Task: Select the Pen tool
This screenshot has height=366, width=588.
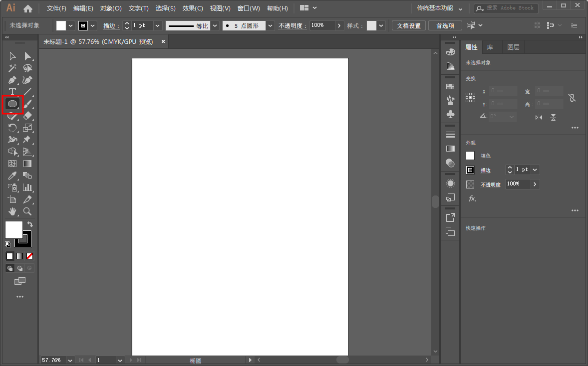Action: point(12,80)
